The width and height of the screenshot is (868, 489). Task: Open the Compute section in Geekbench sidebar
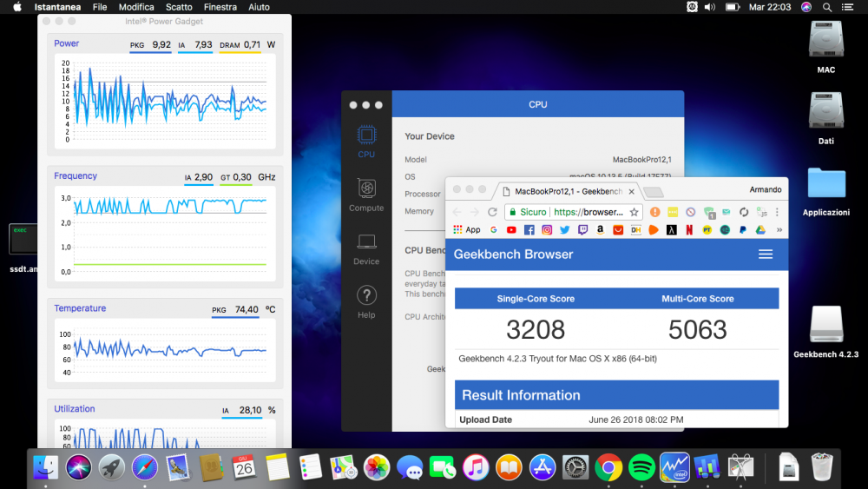366,195
